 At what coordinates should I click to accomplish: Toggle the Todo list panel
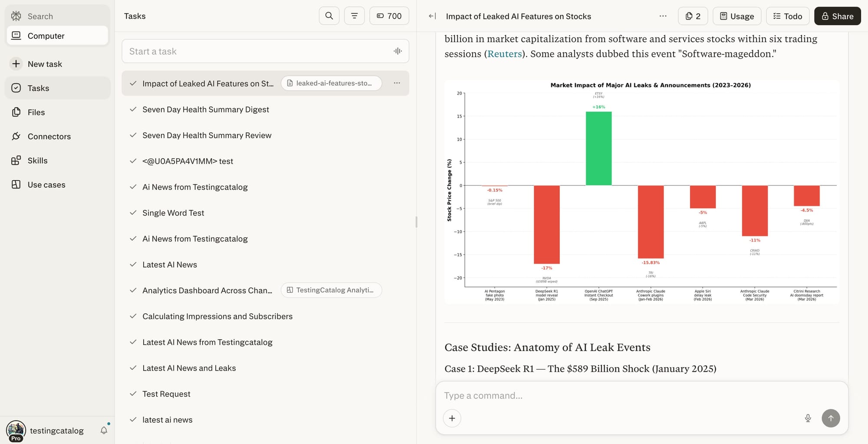click(x=787, y=16)
